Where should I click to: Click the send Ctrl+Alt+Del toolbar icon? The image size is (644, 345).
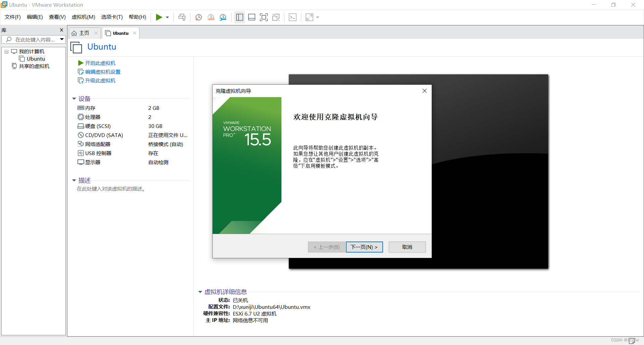pyautogui.click(x=182, y=17)
